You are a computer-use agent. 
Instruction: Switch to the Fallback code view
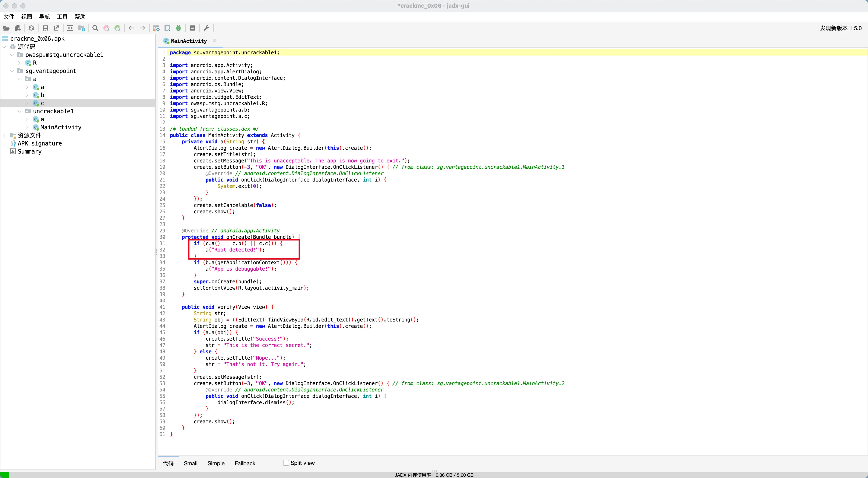[x=245, y=463]
